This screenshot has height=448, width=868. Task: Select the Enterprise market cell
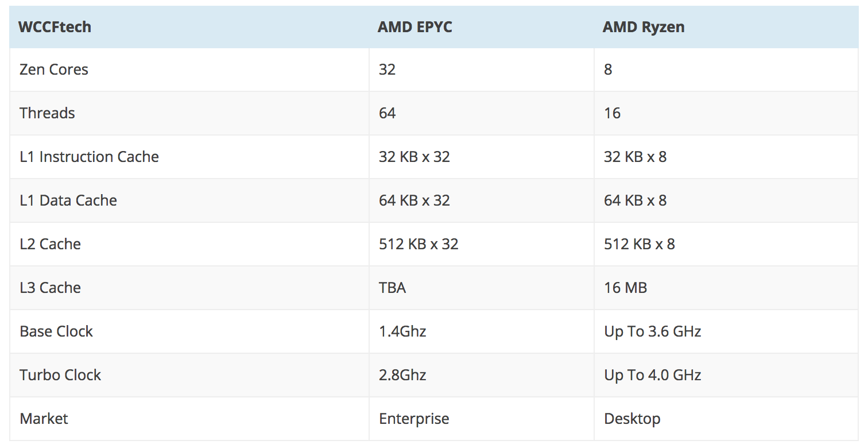414,419
